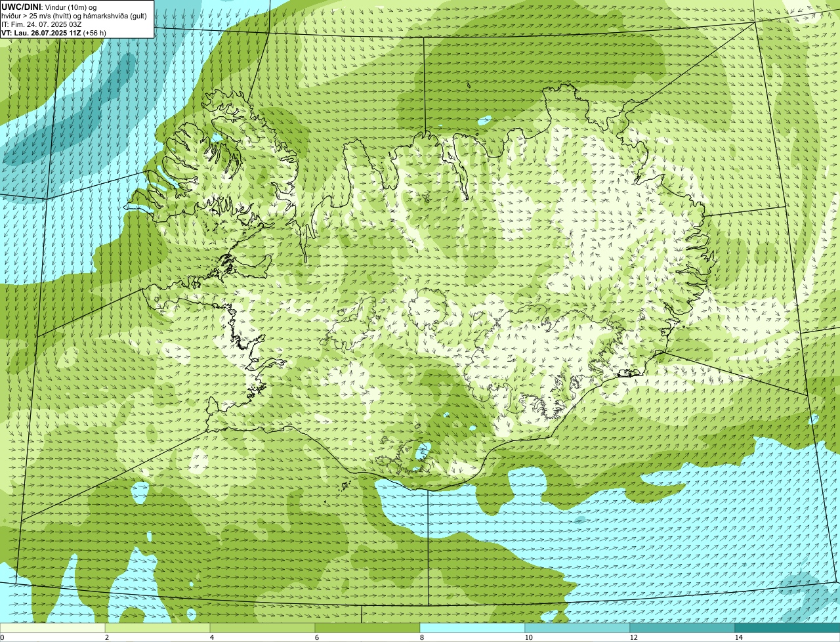This screenshot has width=840, height=642.
Task: Click the legend scale label '12'
Action: 633,637
